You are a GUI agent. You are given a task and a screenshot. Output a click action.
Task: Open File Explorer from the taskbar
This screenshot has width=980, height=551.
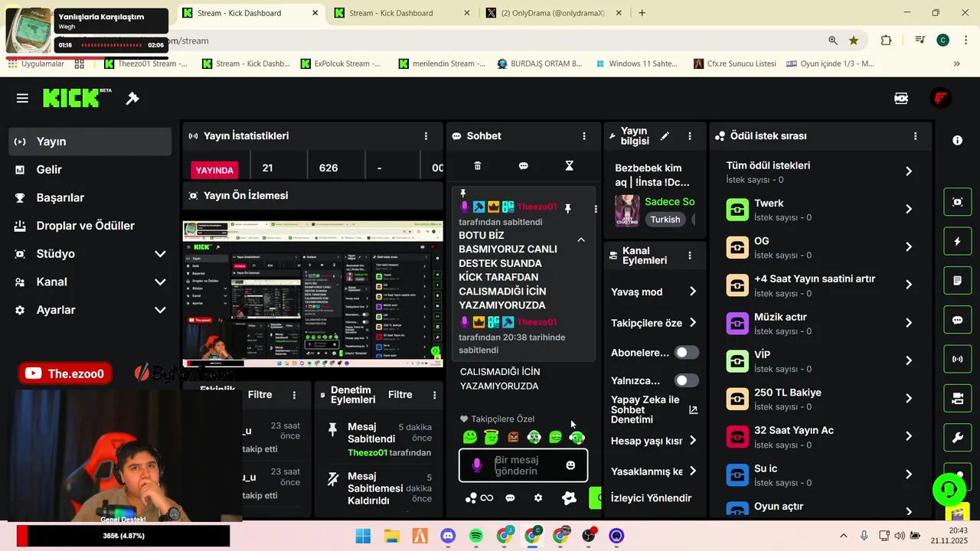pos(391,536)
